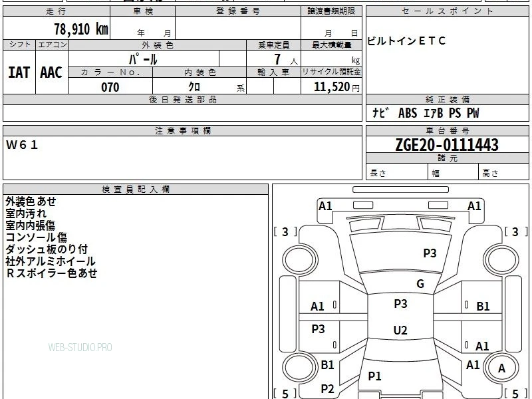Click the 高さ dimension cell
This screenshot has width=532, height=399.
pos(504,173)
